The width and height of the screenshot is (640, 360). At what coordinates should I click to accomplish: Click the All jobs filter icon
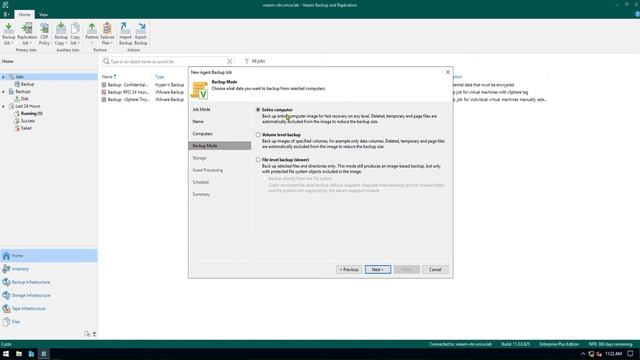(x=247, y=61)
